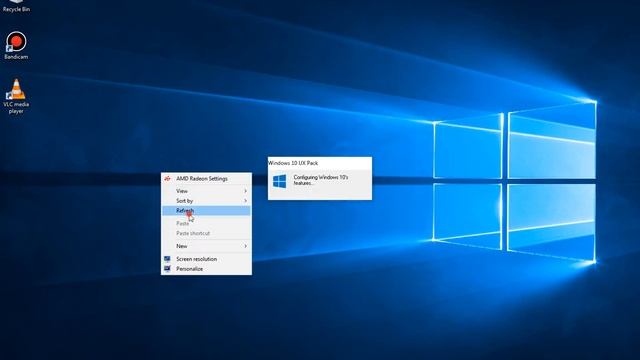Select the Screen resolution menu entry

[206, 259]
